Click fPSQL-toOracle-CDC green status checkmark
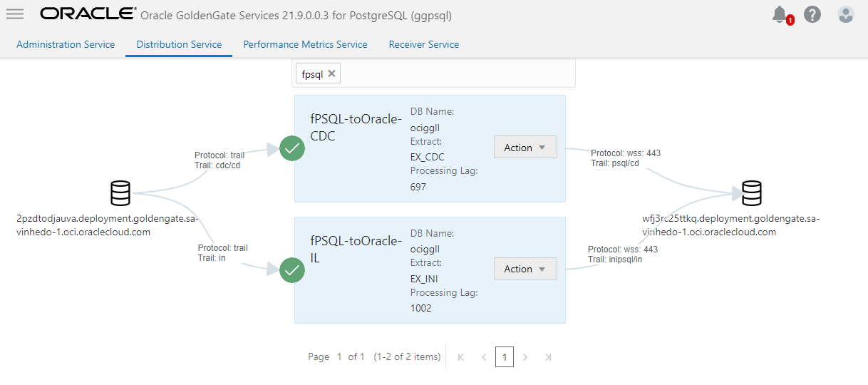 click(x=292, y=148)
